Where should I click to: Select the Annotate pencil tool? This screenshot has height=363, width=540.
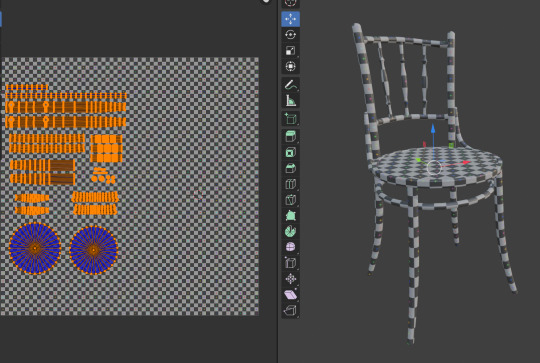tap(290, 85)
